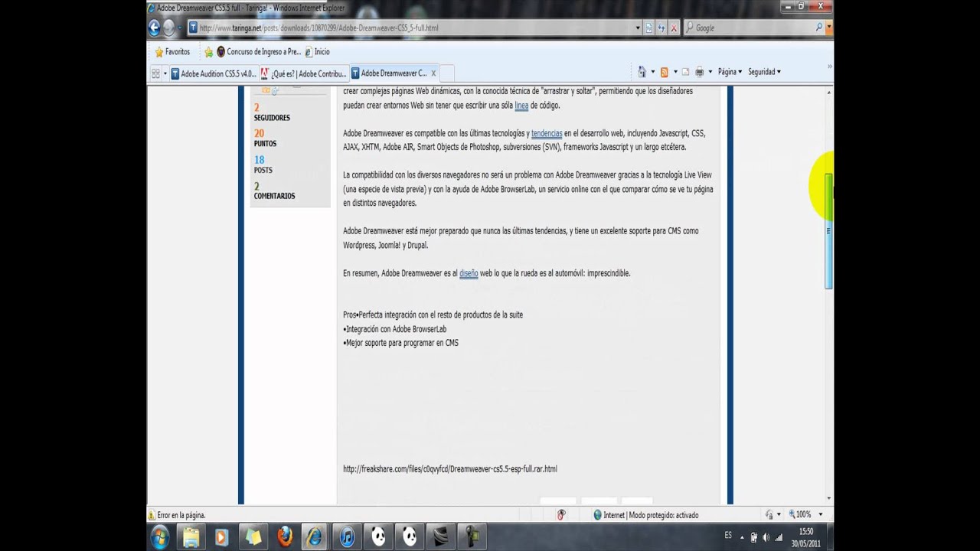Open the Quick Tabs list dropdown arrow

tap(165, 73)
